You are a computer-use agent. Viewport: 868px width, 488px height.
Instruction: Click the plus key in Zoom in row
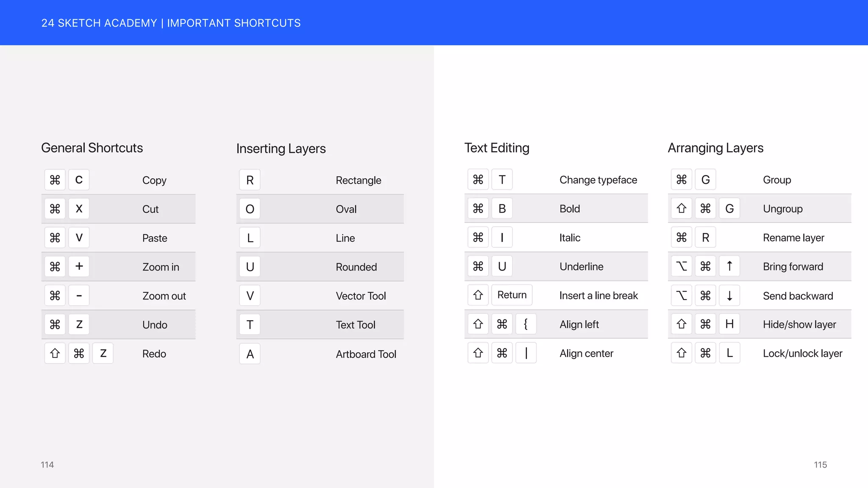pyautogui.click(x=79, y=266)
